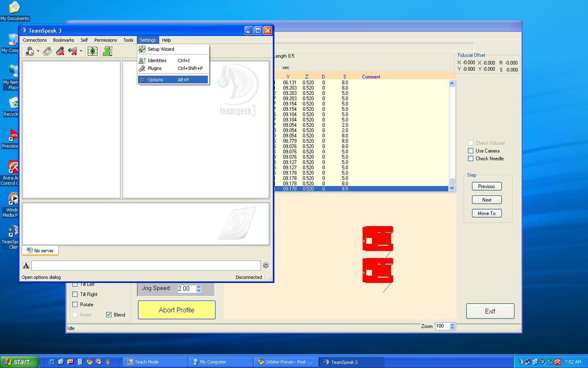This screenshot has height=368, width=588.
Task: Select the row with Y value 06.131
Action: tap(361, 82)
